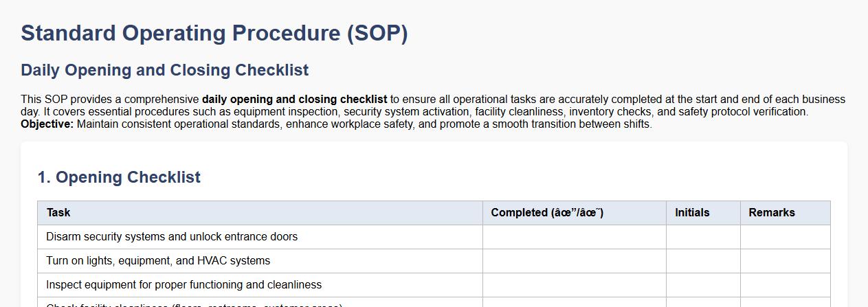Select the Disarm security systems task cell
This screenshot has height=307, width=868.
click(172, 237)
